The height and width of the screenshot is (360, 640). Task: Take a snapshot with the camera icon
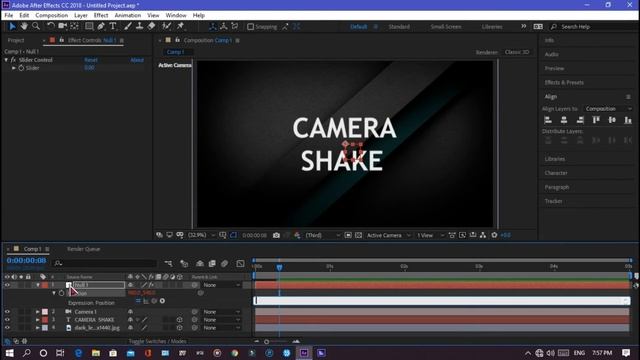coord(276,235)
